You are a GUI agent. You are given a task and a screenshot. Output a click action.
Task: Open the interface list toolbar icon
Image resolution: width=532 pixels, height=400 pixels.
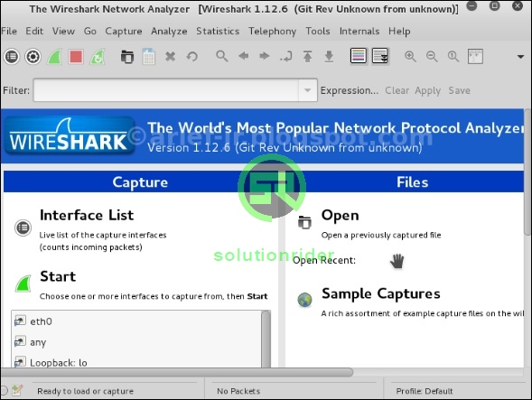(x=12, y=56)
